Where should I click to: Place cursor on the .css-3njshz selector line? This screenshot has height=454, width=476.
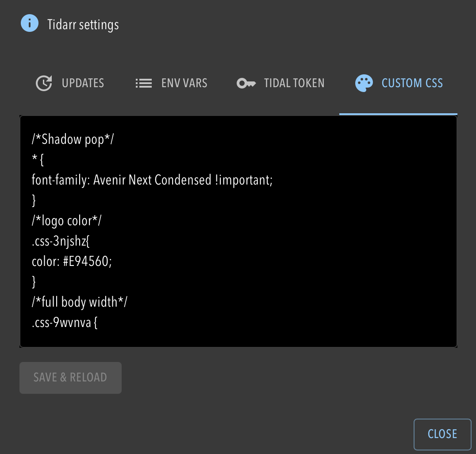click(61, 241)
